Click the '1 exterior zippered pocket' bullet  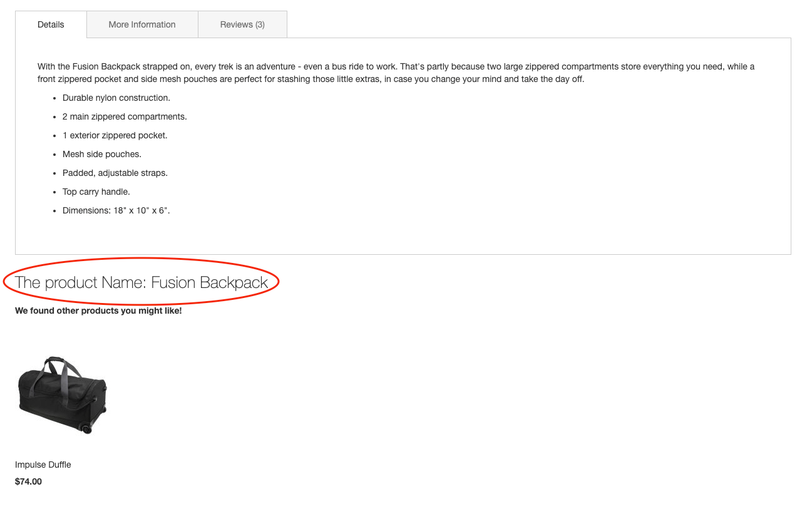(x=115, y=135)
